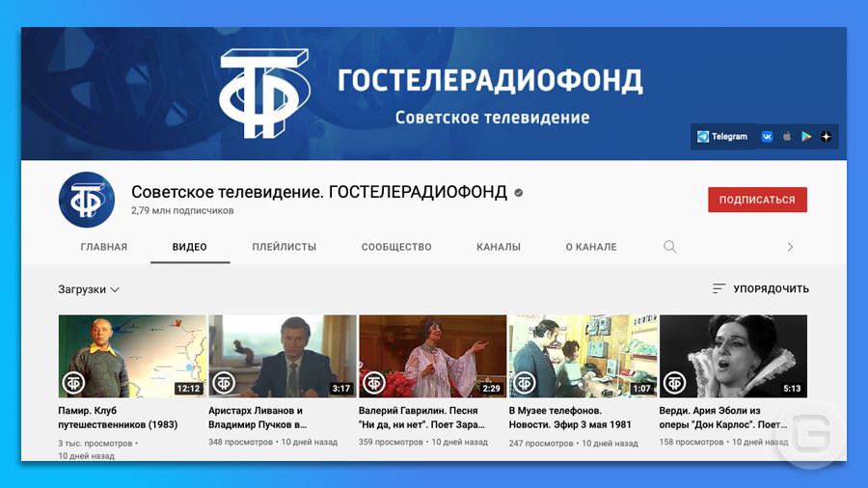
Task: Open the ПЛЕЙЛИСТЫ tab
Action: click(284, 247)
